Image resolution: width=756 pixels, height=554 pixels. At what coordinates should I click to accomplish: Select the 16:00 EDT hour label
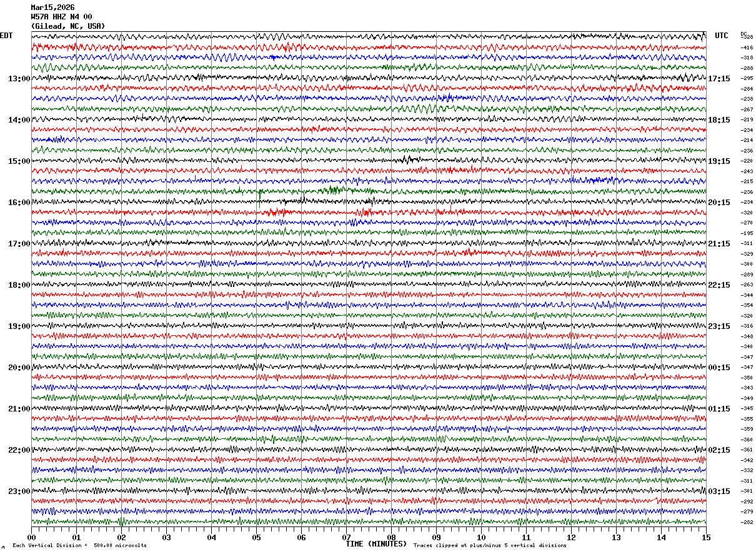tap(19, 203)
